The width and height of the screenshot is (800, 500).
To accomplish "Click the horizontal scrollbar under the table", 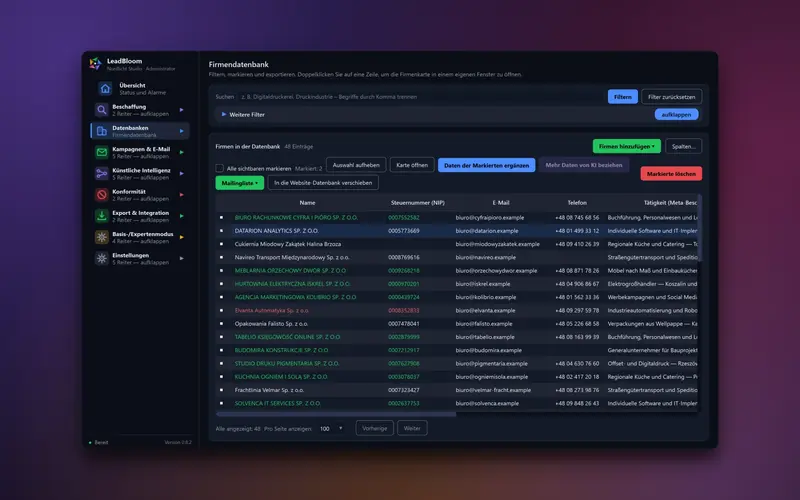I will pyautogui.click(x=336, y=414).
